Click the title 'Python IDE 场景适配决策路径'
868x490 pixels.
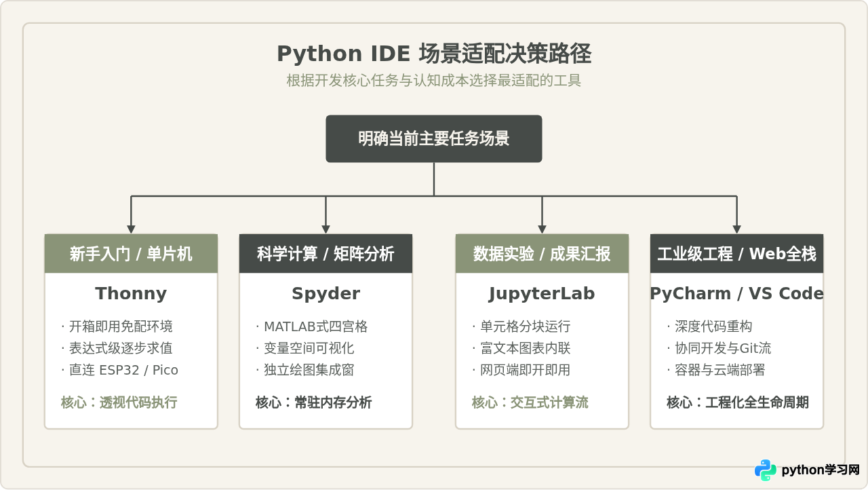point(434,54)
